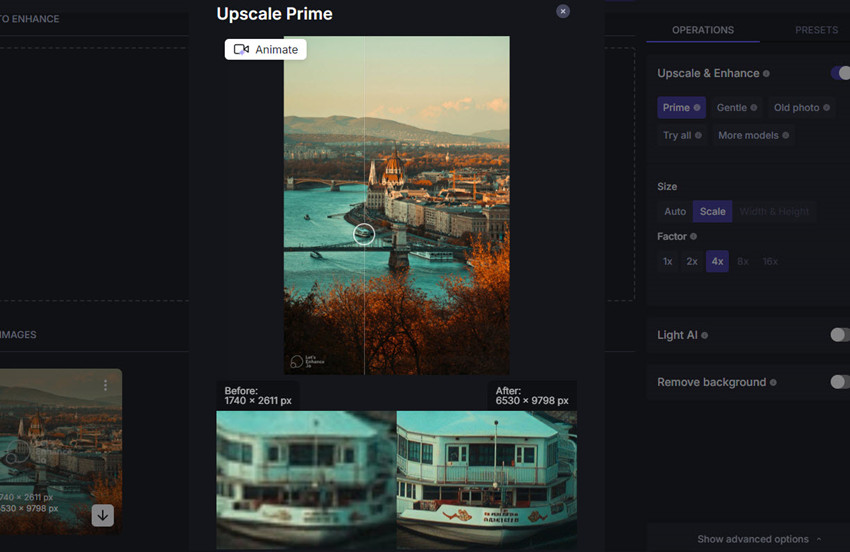Screen dimensions: 850x552
Task: Set the factor to 16x
Action: tap(770, 261)
